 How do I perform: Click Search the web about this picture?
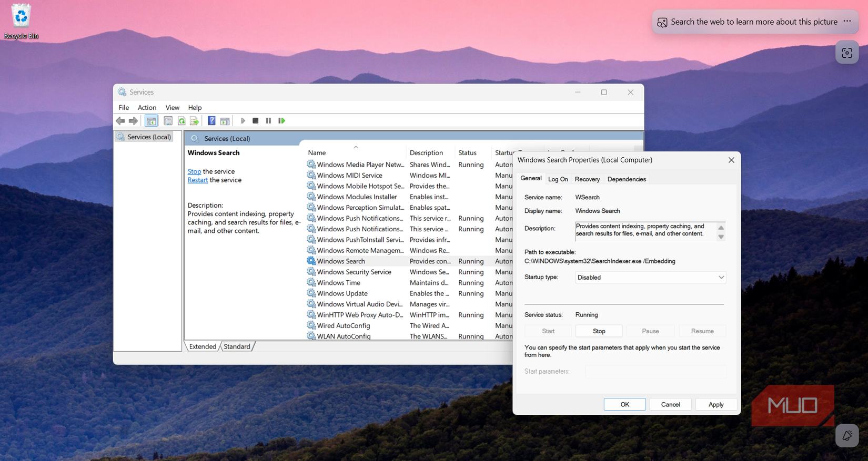[x=753, y=22]
